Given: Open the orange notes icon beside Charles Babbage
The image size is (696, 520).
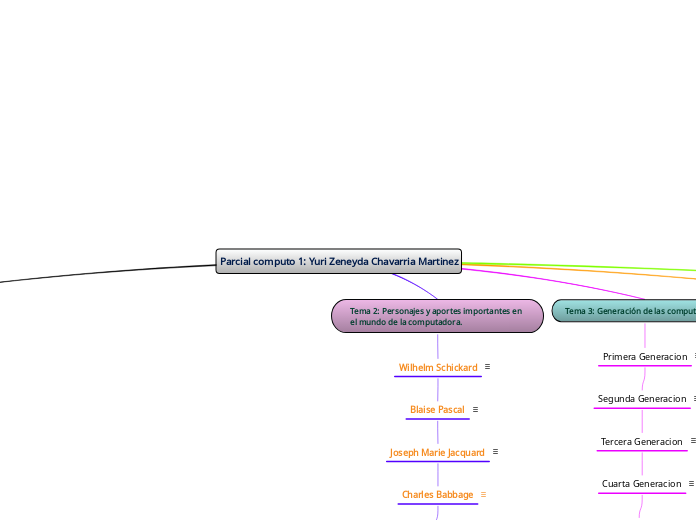Looking at the screenshot, I should point(483,494).
